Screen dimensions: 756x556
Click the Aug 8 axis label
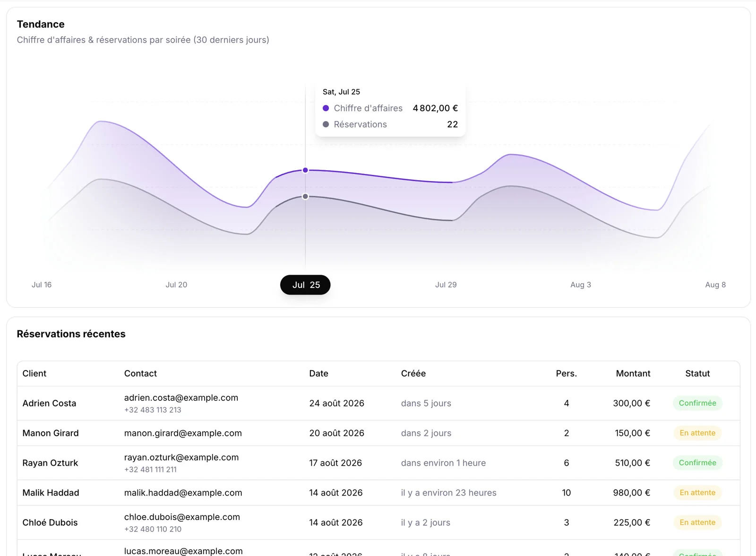715,285
